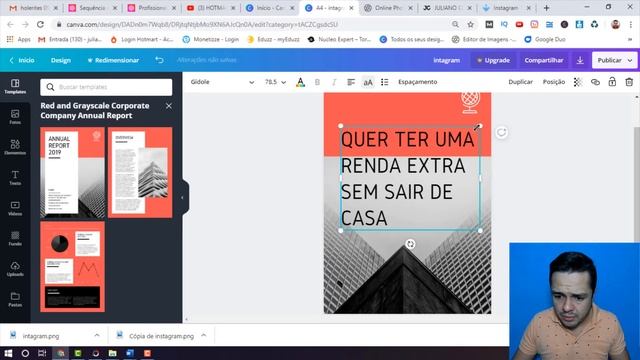Viewport: 640px width, 360px height.
Task: Open the transparency checkerboard control
Action: tap(578, 82)
